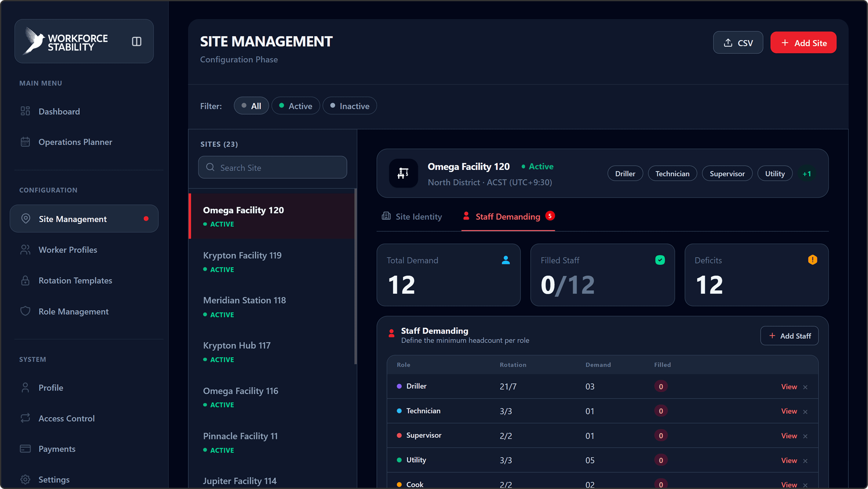868x489 pixels.
Task: Export sites with the CSV button
Action: 738,43
